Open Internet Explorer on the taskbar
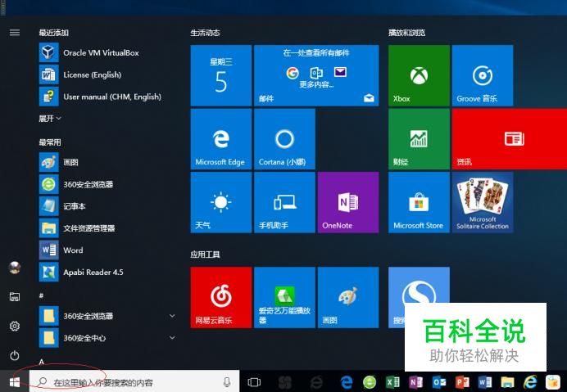Viewport: 567px width, 392px height. click(530, 382)
